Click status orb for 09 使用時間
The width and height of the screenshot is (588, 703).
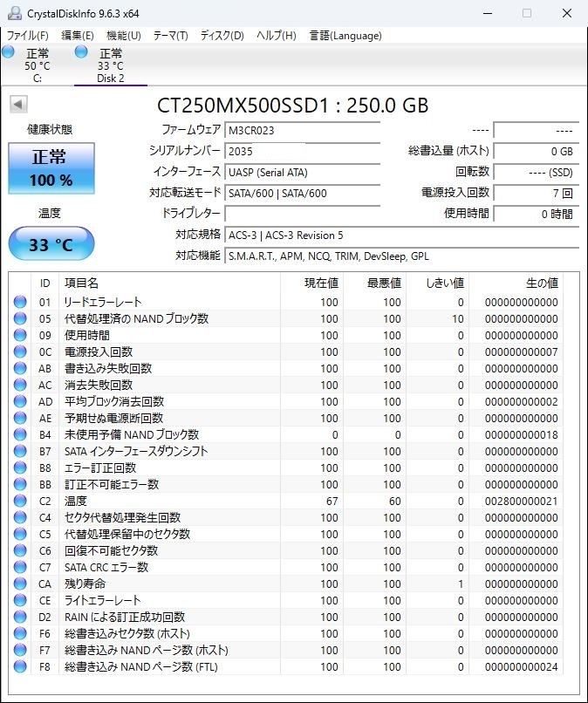[x=20, y=335]
